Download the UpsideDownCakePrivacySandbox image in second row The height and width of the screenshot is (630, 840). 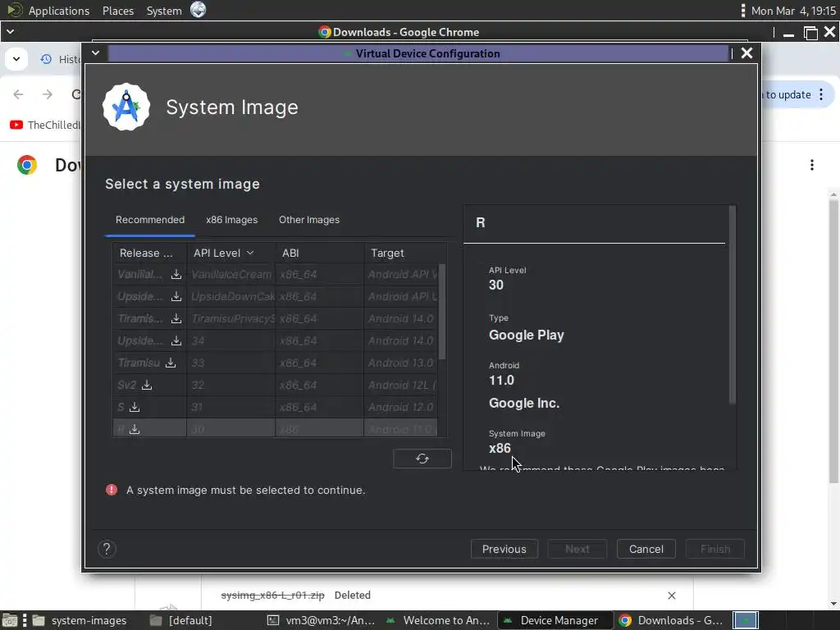pos(176,296)
